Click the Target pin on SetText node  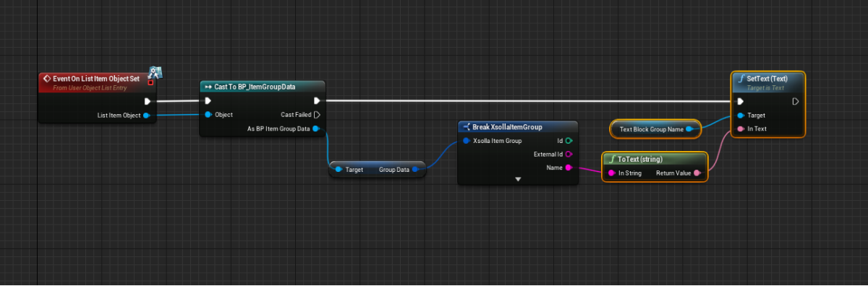(740, 116)
